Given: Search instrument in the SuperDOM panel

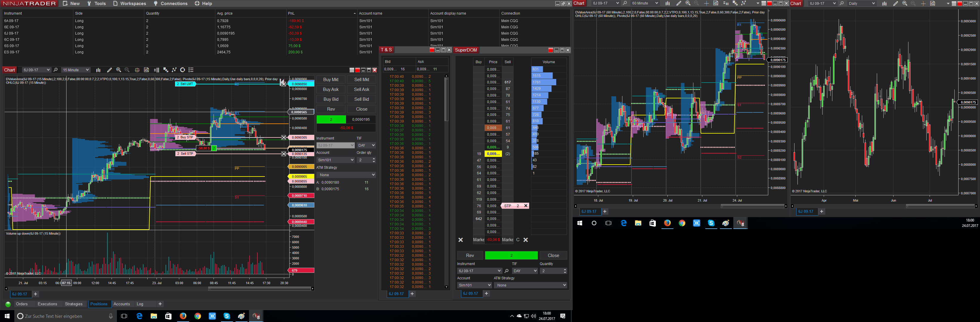Looking at the screenshot, I should click(506, 271).
